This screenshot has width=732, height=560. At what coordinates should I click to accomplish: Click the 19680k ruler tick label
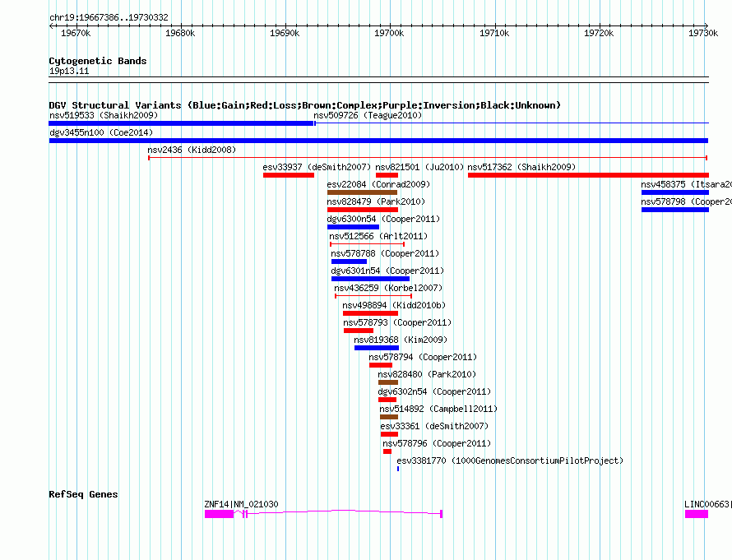(180, 33)
